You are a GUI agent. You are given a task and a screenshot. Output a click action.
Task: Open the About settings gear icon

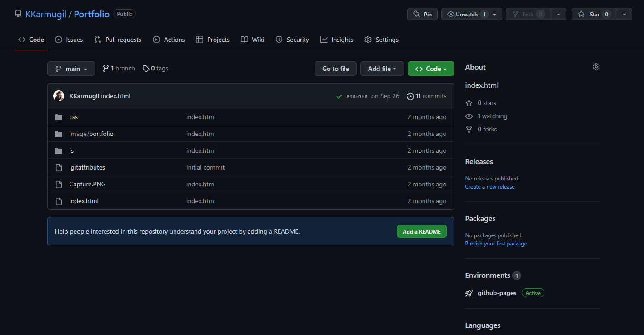pos(596,67)
